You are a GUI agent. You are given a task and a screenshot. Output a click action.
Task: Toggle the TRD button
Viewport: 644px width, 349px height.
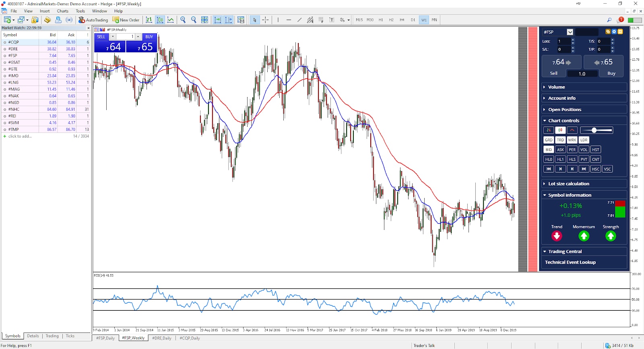(x=560, y=140)
